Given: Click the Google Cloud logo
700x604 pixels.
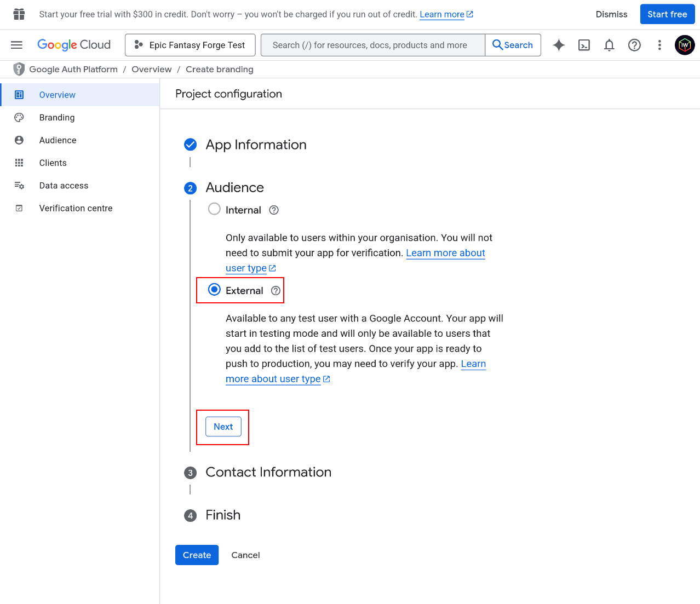Looking at the screenshot, I should pyautogui.click(x=74, y=45).
